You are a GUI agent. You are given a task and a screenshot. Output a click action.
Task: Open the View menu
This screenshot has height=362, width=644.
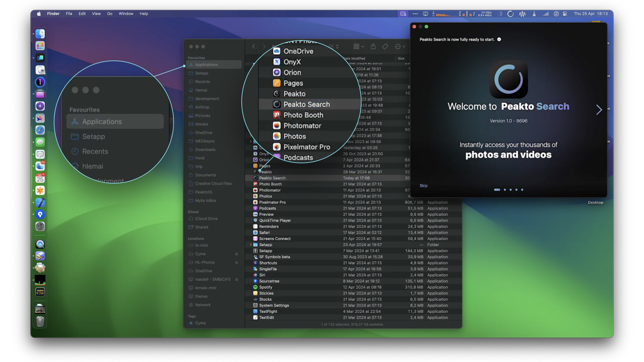pos(96,14)
